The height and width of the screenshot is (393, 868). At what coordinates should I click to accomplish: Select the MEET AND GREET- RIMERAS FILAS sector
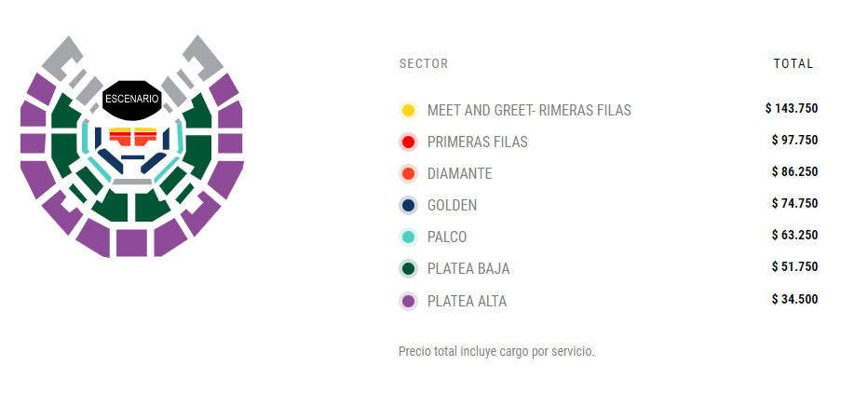pyautogui.click(x=529, y=110)
